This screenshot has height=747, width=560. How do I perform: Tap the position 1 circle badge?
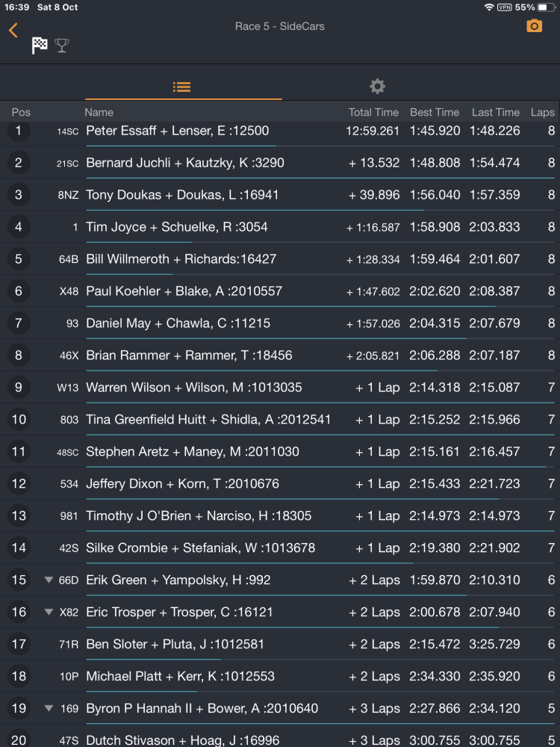(19, 131)
